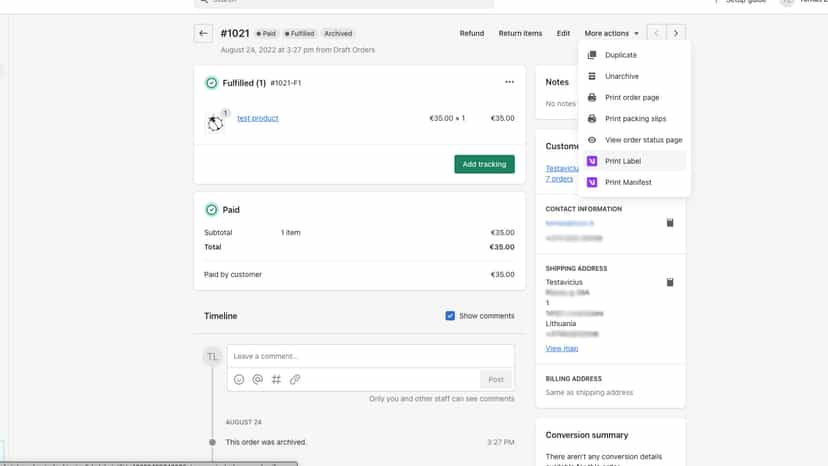
Task: Add a hashtag reference to the comment
Action: [x=276, y=379]
